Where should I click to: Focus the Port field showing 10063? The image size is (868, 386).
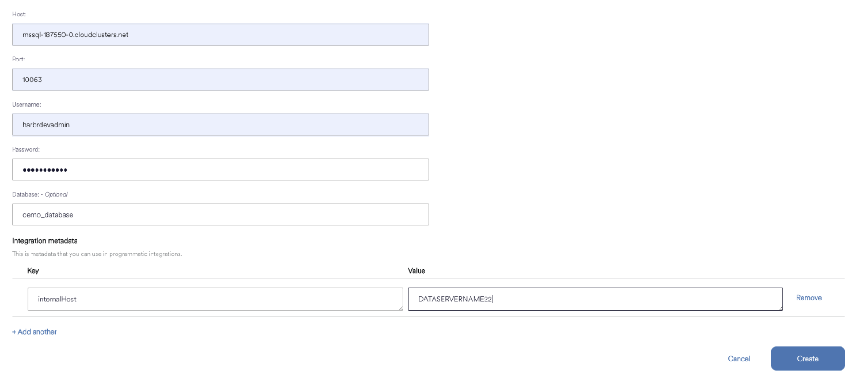(220, 80)
